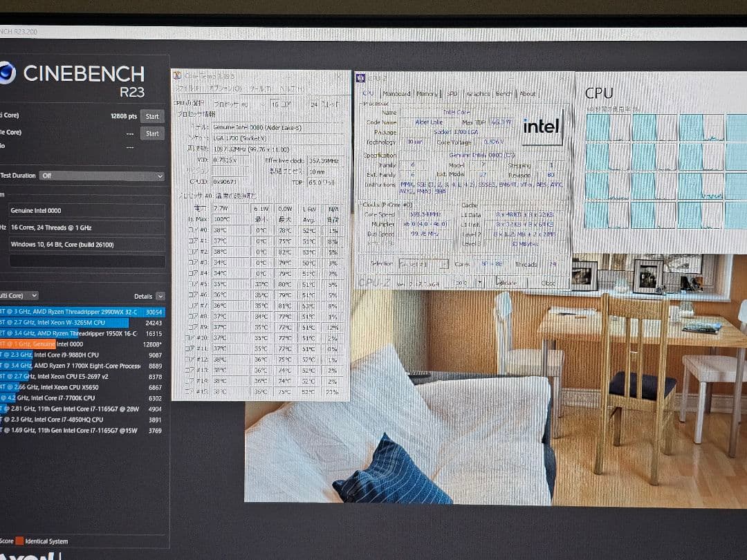
Task: Switch to the Bench tab in CPU-Z
Action: [503, 94]
